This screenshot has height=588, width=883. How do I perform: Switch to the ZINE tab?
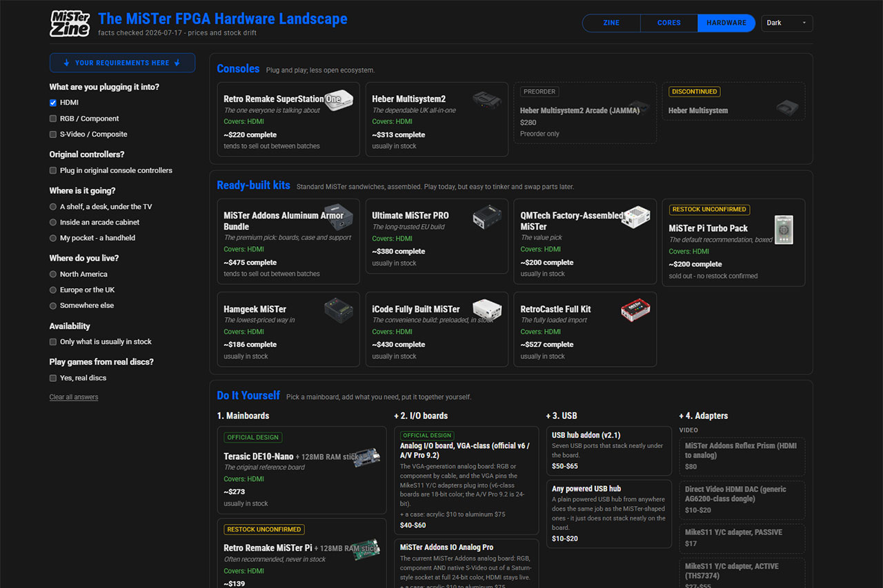tap(611, 23)
